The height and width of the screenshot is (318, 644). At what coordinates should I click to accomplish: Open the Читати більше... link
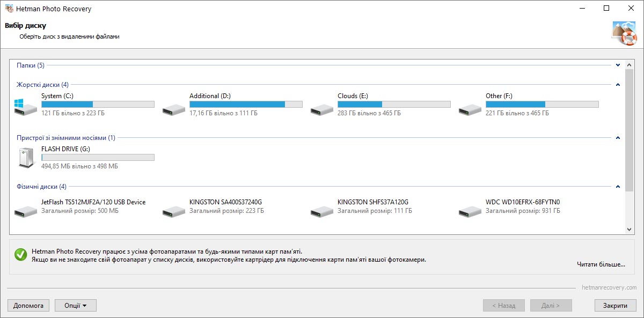[601, 264]
